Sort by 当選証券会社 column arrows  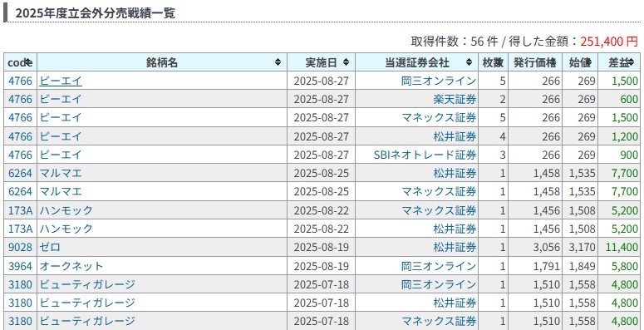469,62
